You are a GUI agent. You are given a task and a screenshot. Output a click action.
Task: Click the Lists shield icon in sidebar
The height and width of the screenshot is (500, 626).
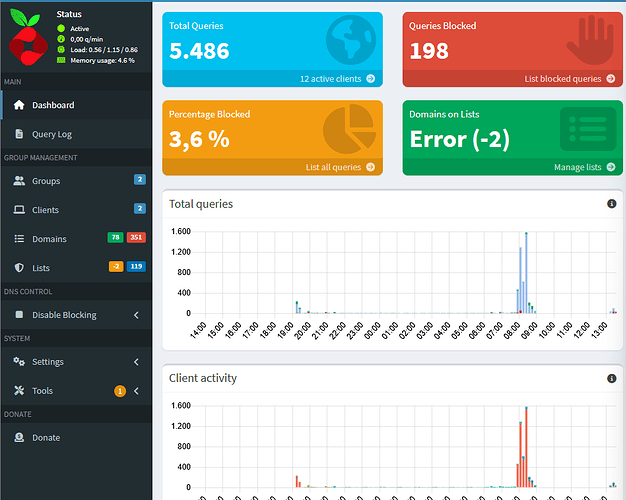pyautogui.click(x=19, y=268)
